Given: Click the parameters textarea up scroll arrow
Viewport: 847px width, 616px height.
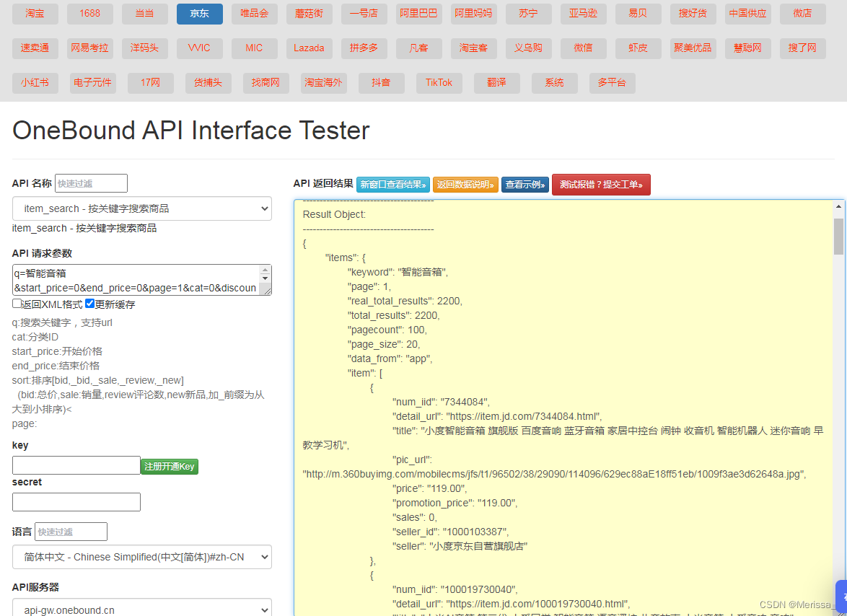Looking at the screenshot, I should (265, 270).
